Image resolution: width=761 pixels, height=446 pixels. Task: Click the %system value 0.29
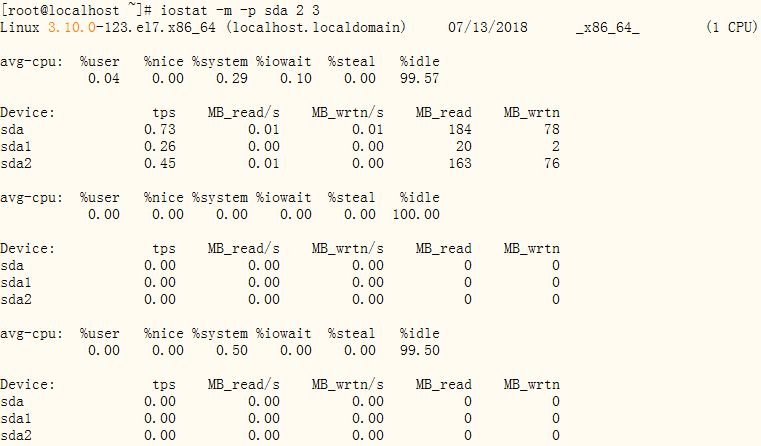click(232, 79)
